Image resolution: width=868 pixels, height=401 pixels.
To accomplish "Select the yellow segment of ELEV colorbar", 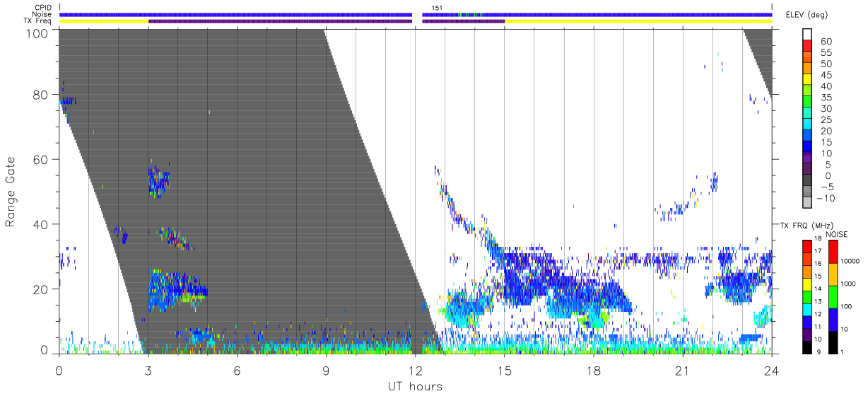I will click(x=807, y=81).
